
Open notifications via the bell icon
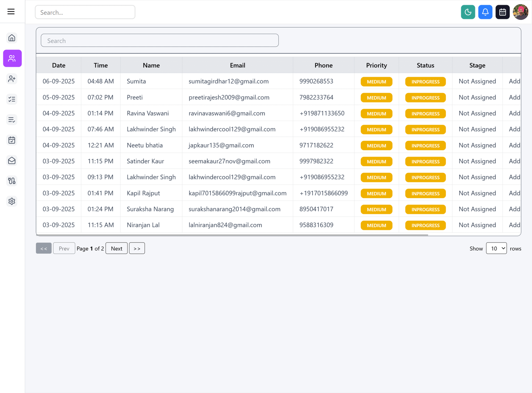(x=485, y=12)
